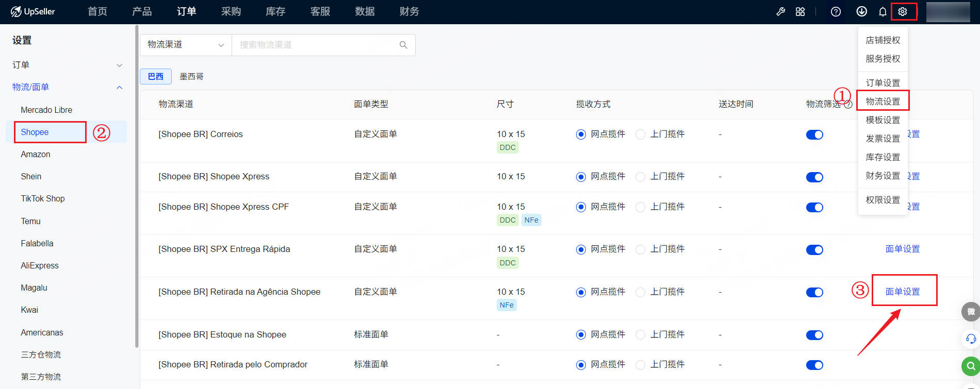The height and width of the screenshot is (389, 980).
Task: Open 客服 in top navigation
Action: click(x=320, y=11)
